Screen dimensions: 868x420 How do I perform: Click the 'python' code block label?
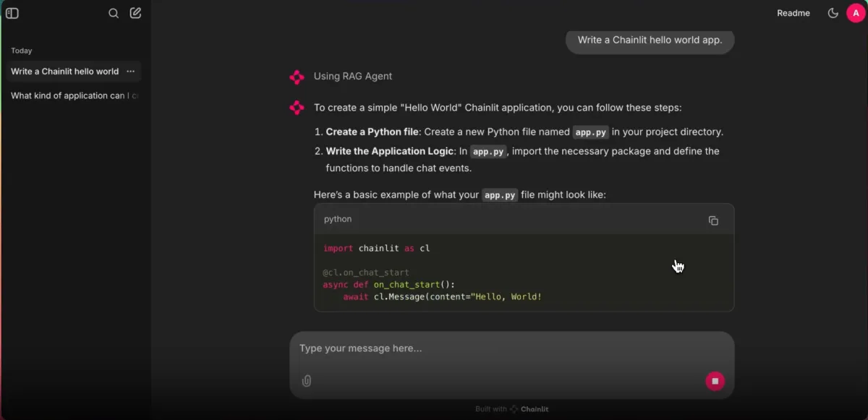coord(338,219)
